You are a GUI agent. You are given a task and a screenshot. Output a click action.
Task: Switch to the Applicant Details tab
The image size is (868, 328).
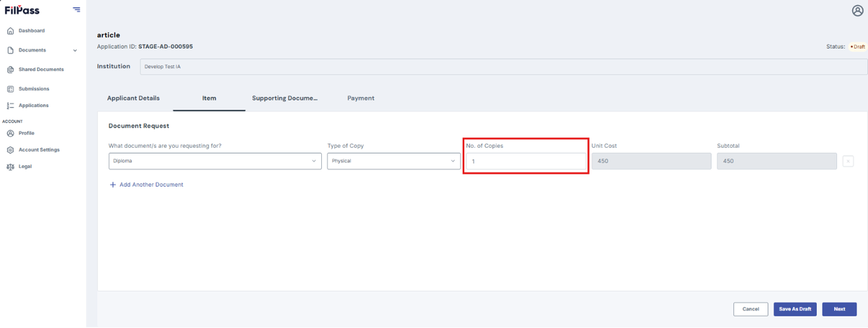(x=133, y=98)
